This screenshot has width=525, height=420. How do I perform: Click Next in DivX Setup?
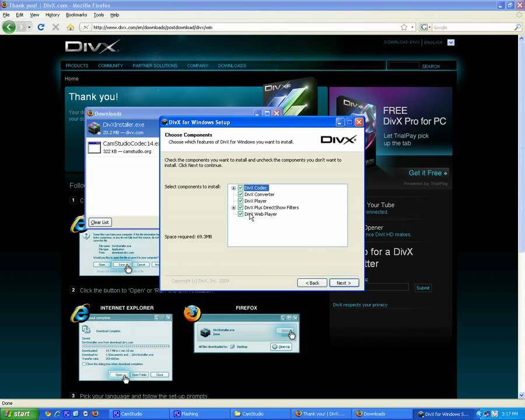344,283
